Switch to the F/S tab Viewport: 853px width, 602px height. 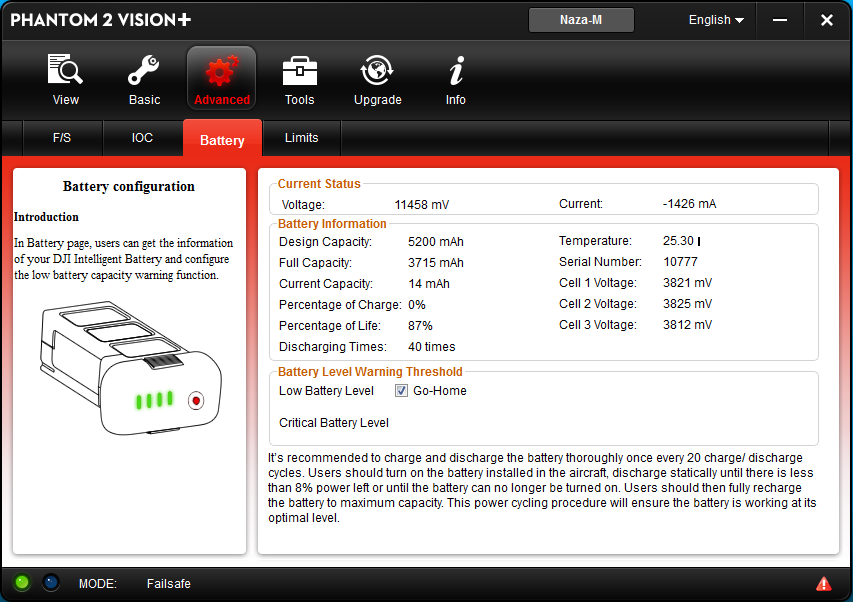pos(62,138)
